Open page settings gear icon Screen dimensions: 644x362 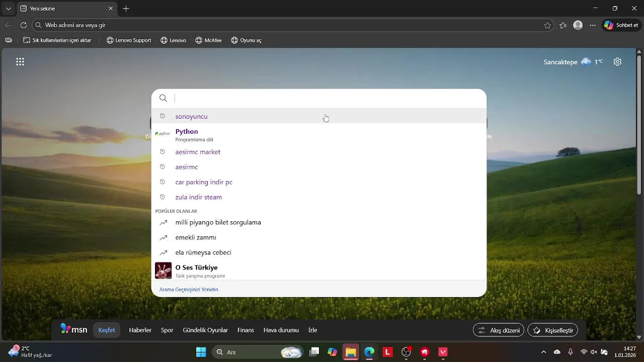tap(617, 62)
